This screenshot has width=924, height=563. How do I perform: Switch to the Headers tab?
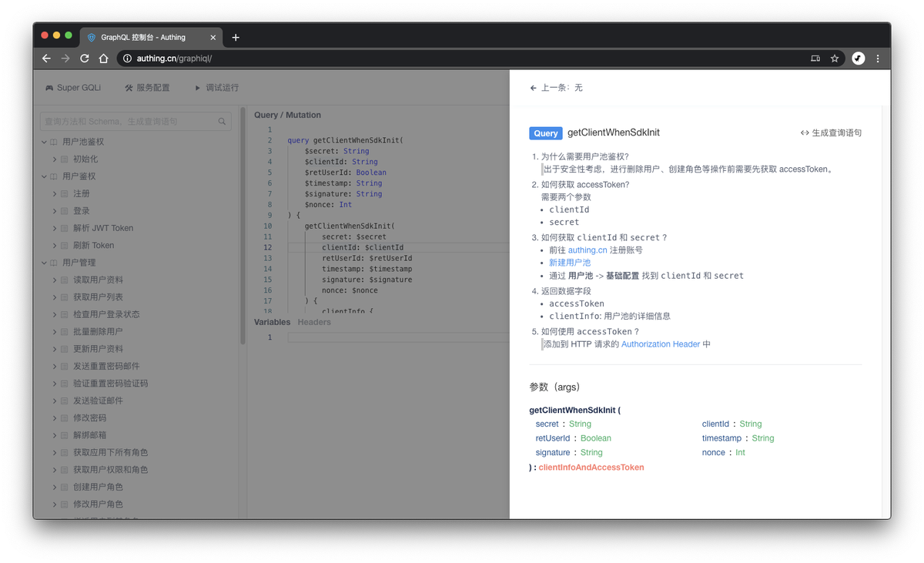point(314,322)
